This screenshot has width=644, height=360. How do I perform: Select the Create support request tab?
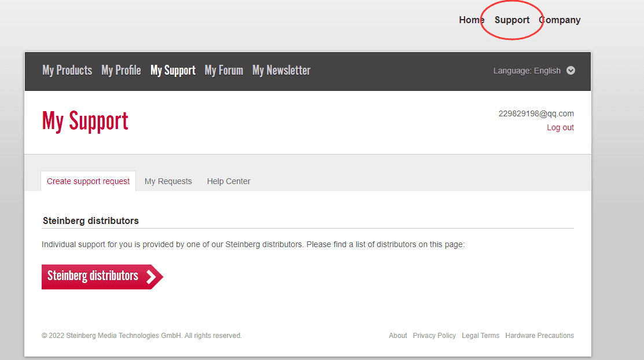tap(89, 181)
